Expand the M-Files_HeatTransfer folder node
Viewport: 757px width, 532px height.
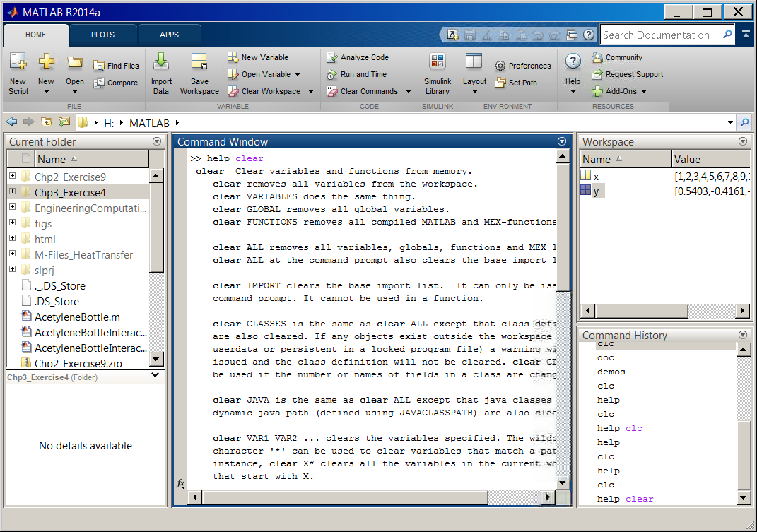point(13,254)
